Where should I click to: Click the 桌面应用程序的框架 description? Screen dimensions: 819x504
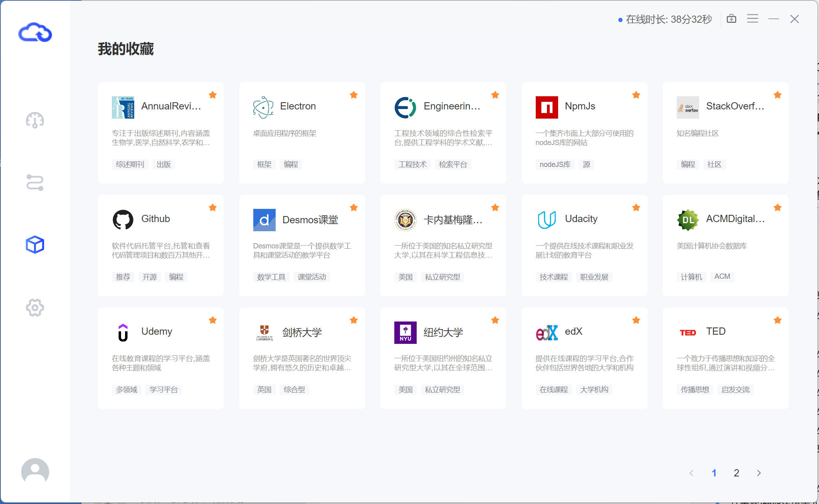coord(284,133)
